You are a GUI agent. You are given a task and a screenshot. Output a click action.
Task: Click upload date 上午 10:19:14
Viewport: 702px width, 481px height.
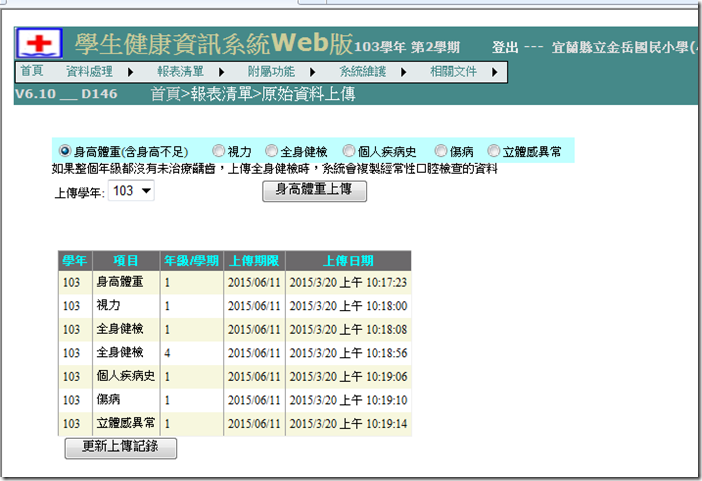tap(348, 424)
